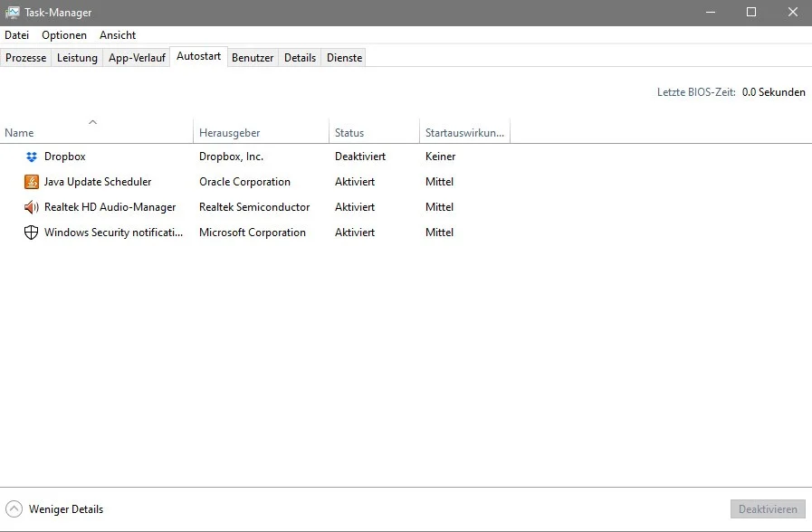
Task: Click the Java Update Scheduler icon
Action: 32,182
